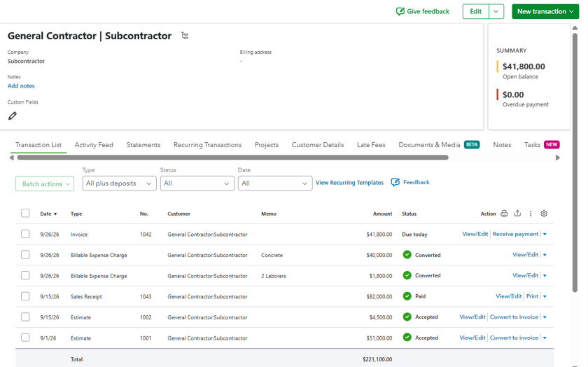Image resolution: width=588 pixels, height=367 pixels.
Task: Open the Projects tab
Action: [267, 145]
